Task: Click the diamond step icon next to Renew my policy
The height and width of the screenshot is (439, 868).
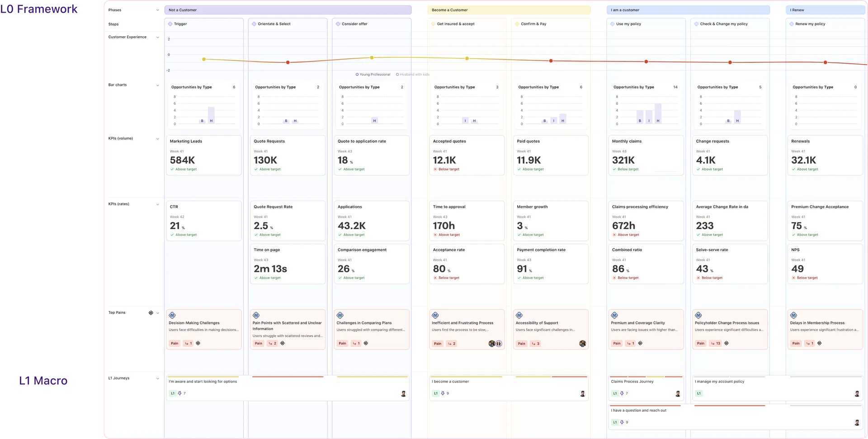Action: 792,24
